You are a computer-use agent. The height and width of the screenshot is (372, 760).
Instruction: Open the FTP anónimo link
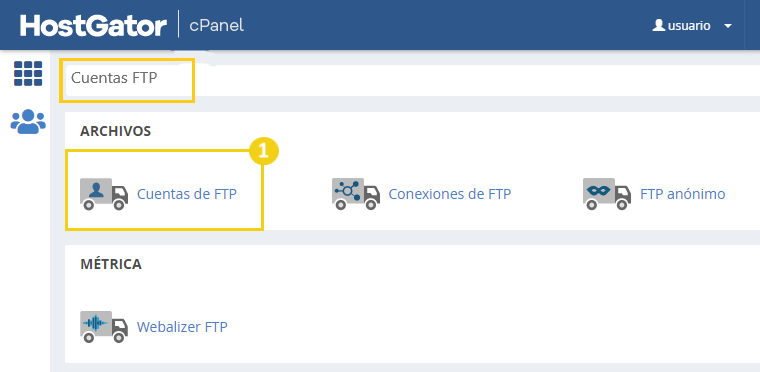click(682, 194)
